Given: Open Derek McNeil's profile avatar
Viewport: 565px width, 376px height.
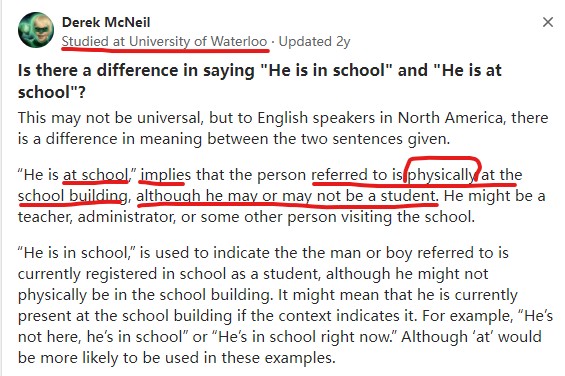Looking at the screenshot, I should 36,30.
